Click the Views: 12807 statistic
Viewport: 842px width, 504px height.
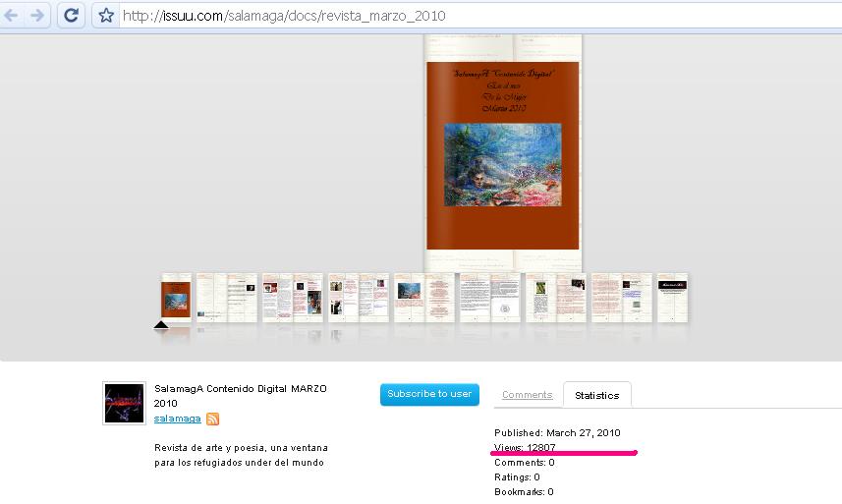pyautogui.click(x=525, y=447)
